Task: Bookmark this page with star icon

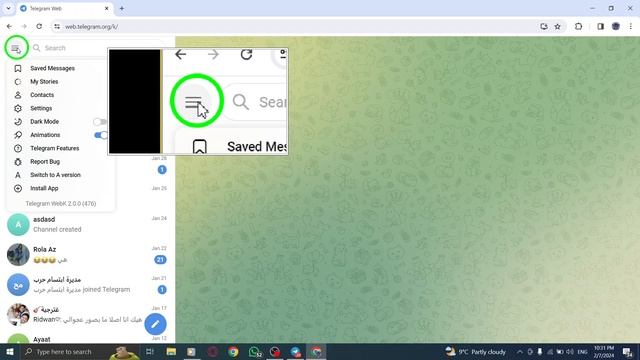Action: point(558,27)
